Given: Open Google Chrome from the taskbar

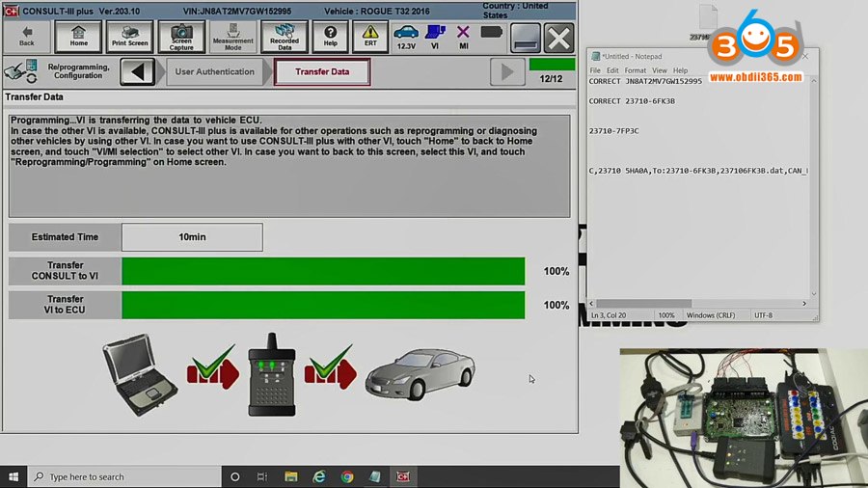Looking at the screenshot, I should [347, 476].
